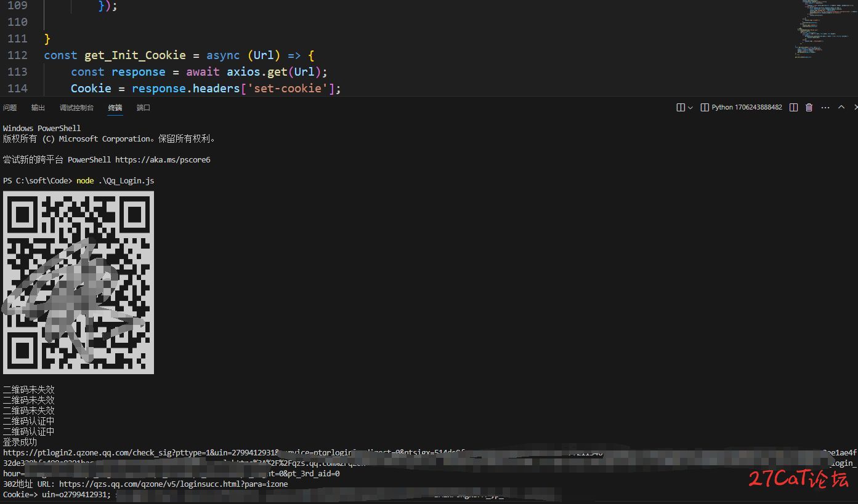858x504 pixels.
Task: Select the Python 1706243888482 terminal
Action: (x=742, y=107)
